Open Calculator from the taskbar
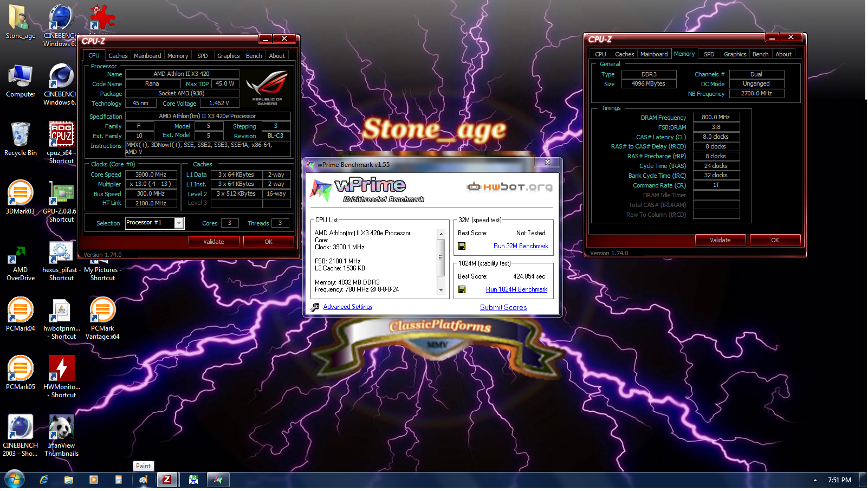The width and height of the screenshot is (868, 491). [x=119, y=480]
